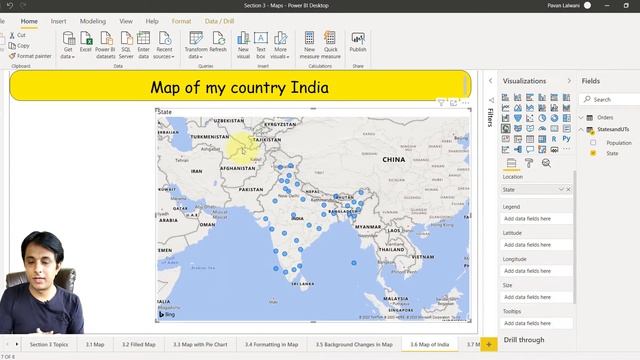This screenshot has height=360, width=640.
Task: Open the Analytics magnifier pane
Action: pos(546,163)
